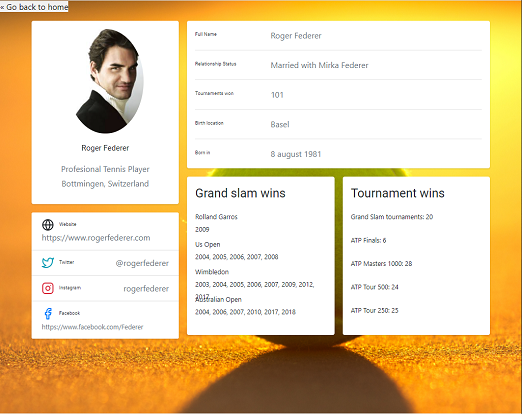The image size is (522, 414).
Task: Click the Facebook logo icon
Action: (48, 313)
